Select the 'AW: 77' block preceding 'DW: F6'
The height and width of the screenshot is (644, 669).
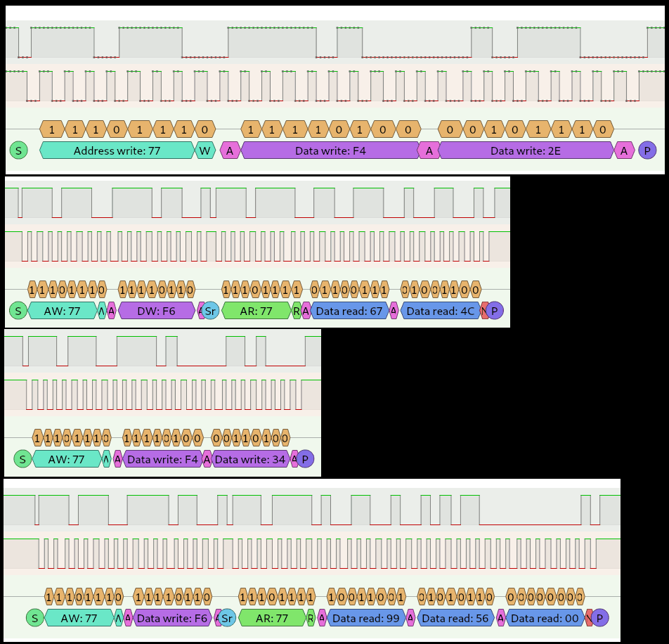63,311
